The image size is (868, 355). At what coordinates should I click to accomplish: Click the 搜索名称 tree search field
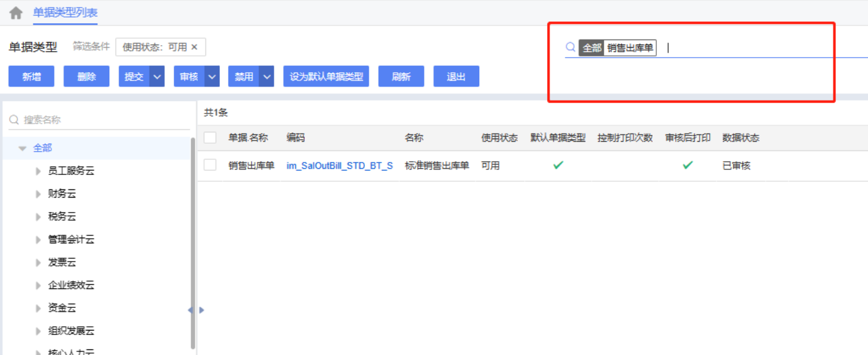tap(100, 120)
